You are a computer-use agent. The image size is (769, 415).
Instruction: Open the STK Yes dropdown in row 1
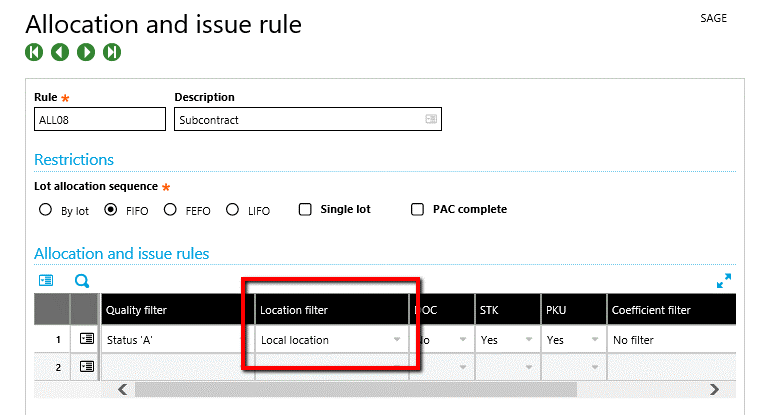pyautogui.click(x=529, y=340)
